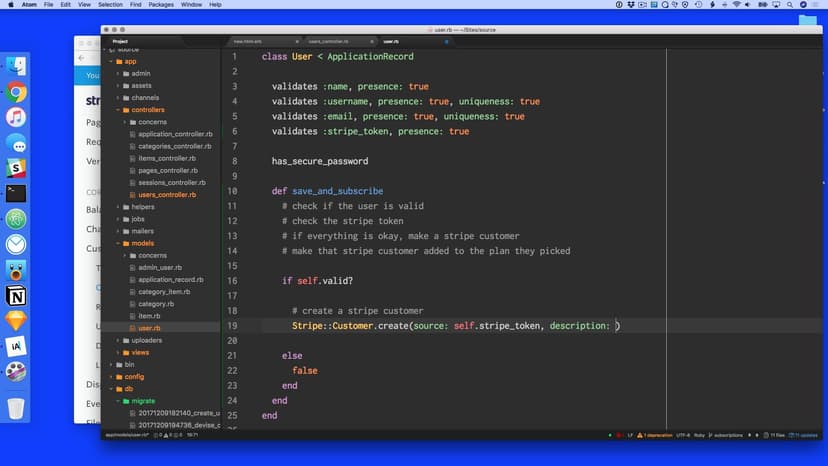Open sessions_controller.rb in the tree
Screen dimensions: 828x466
click(x=172, y=183)
